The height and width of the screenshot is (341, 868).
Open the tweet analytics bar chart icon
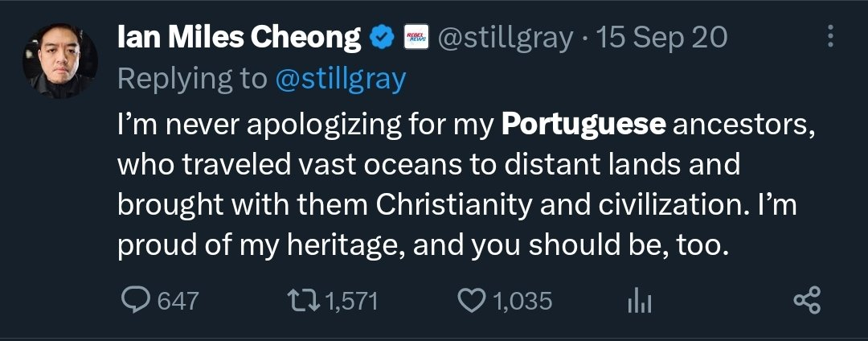tap(639, 302)
